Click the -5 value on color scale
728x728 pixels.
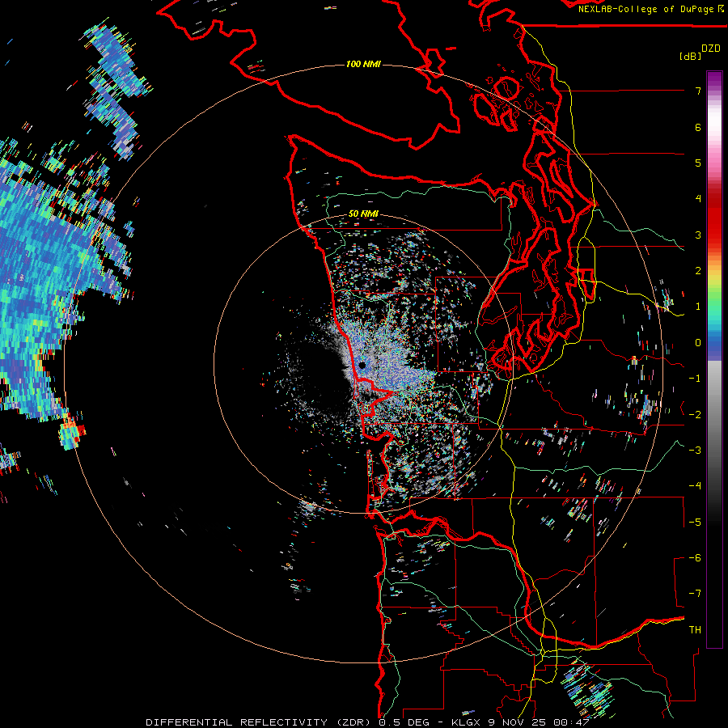coord(695,523)
